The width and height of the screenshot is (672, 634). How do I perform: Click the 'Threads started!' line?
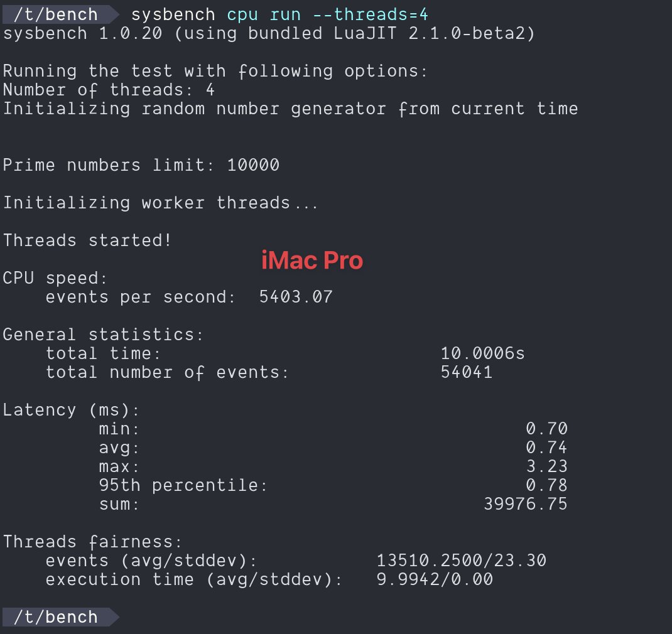click(87, 240)
